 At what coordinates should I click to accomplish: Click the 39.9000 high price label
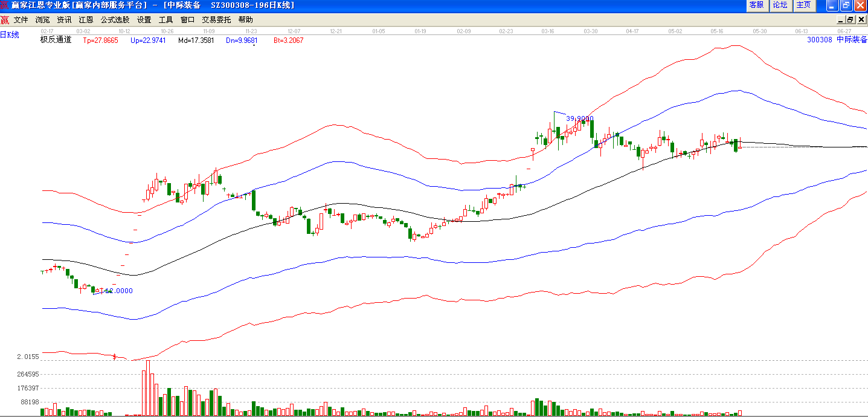click(x=580, y=118)
